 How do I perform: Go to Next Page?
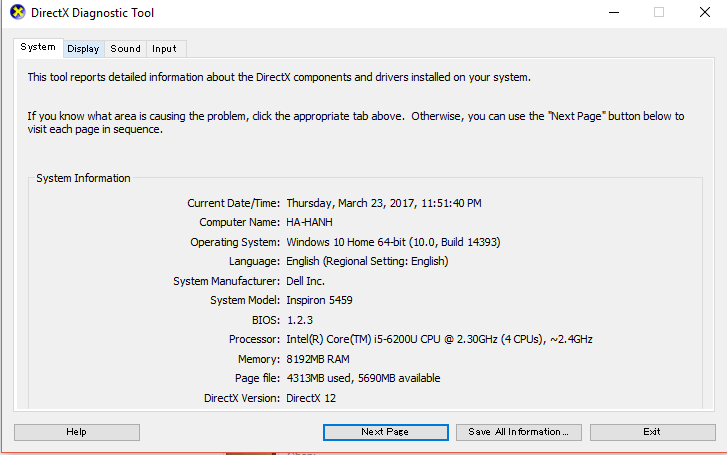click(x=385, y=432)
